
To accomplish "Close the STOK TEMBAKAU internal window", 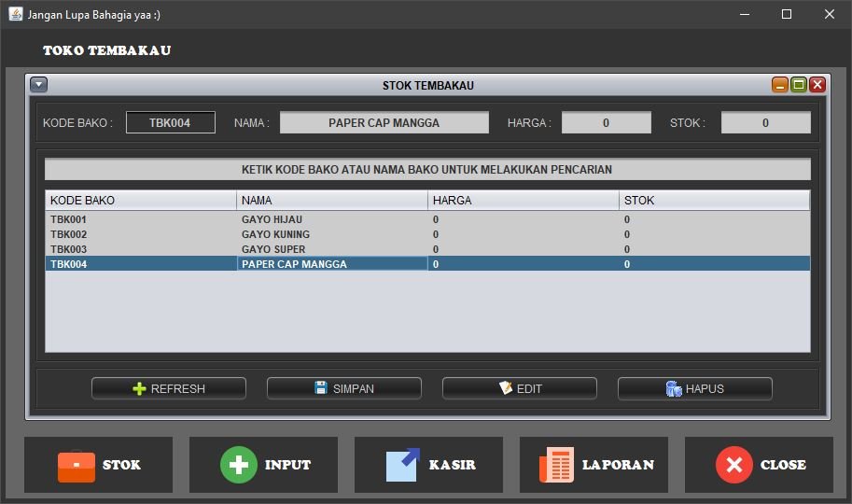I will [817, 85].
